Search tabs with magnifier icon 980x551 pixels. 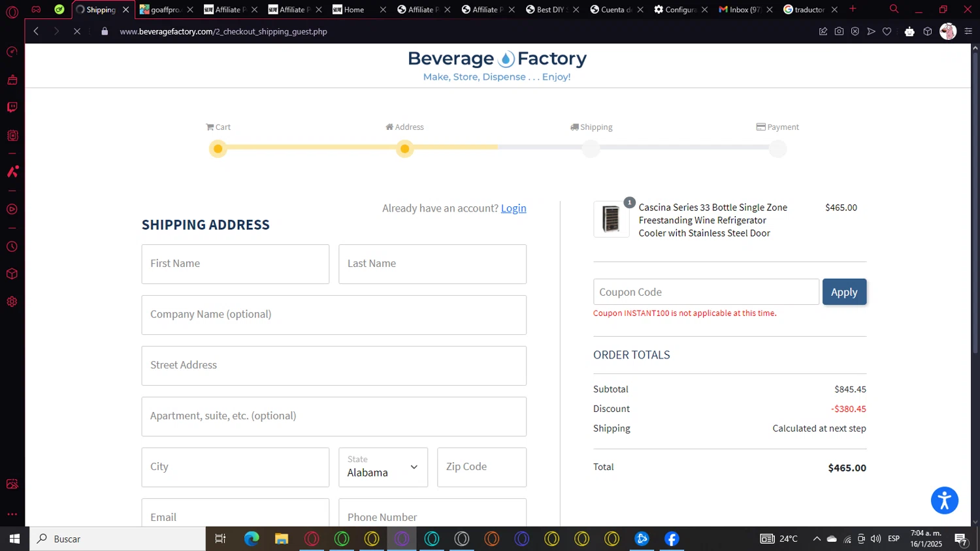894,9
